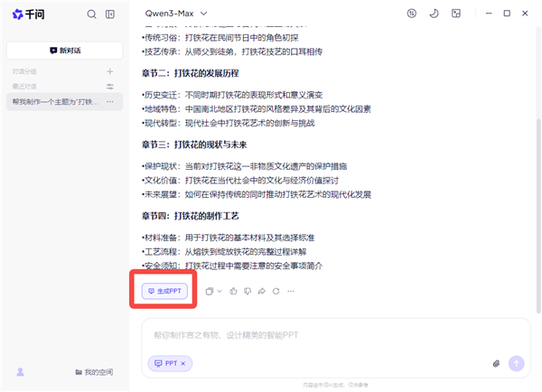This screenshot has height=392, width=542.
Task: Open recent conversations filter settings
Action: tap(110, 87)
